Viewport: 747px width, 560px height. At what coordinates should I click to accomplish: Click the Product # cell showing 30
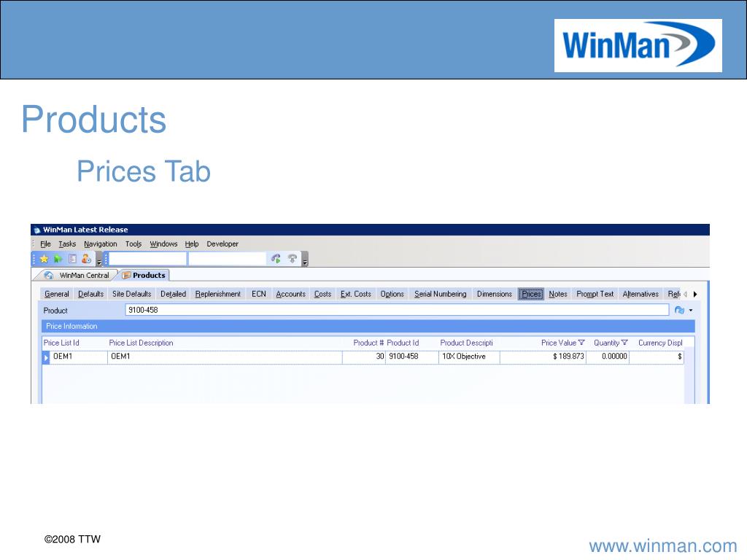(364, 357)
